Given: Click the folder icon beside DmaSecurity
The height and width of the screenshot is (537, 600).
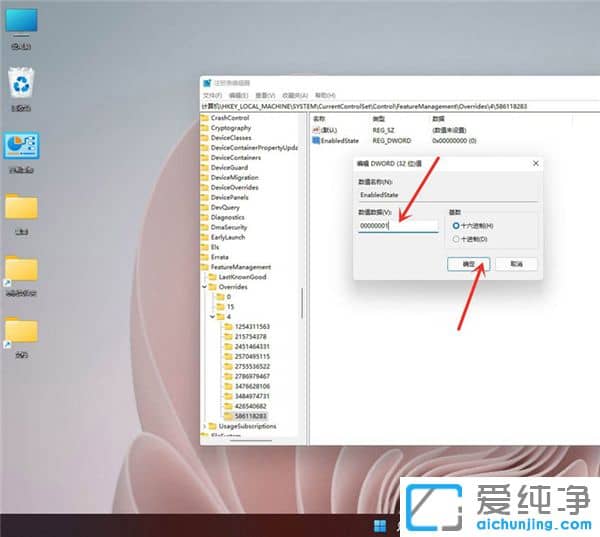Looking at the screenshot, I should (205, 227).
